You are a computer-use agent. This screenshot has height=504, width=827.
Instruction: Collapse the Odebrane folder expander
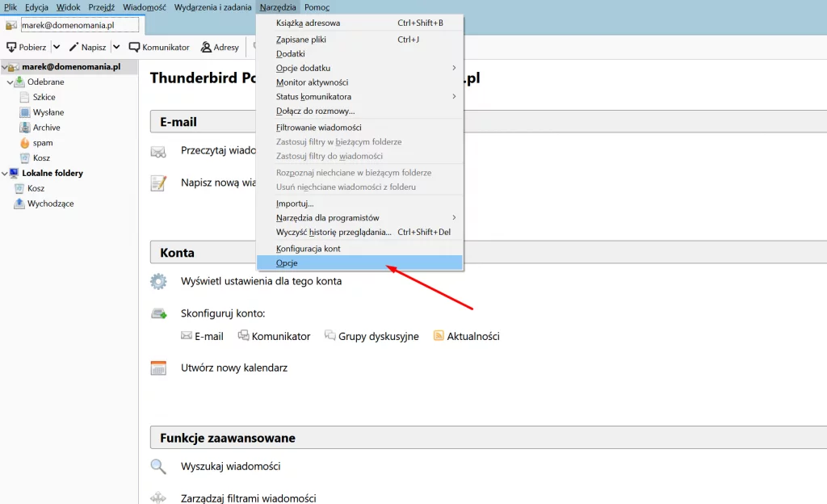tap(10, 82)
